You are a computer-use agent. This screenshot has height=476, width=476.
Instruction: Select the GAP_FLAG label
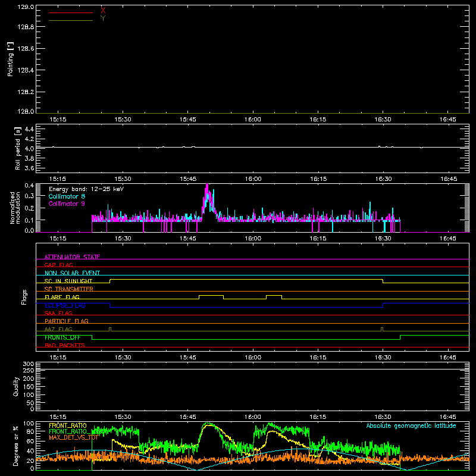point(58,265)
